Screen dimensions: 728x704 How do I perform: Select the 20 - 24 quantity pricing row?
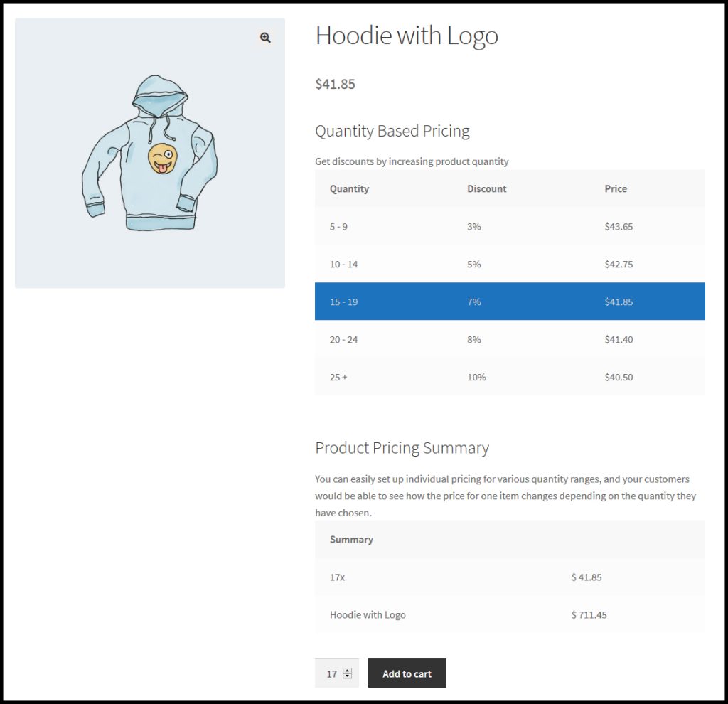click(x=510, y=340)
